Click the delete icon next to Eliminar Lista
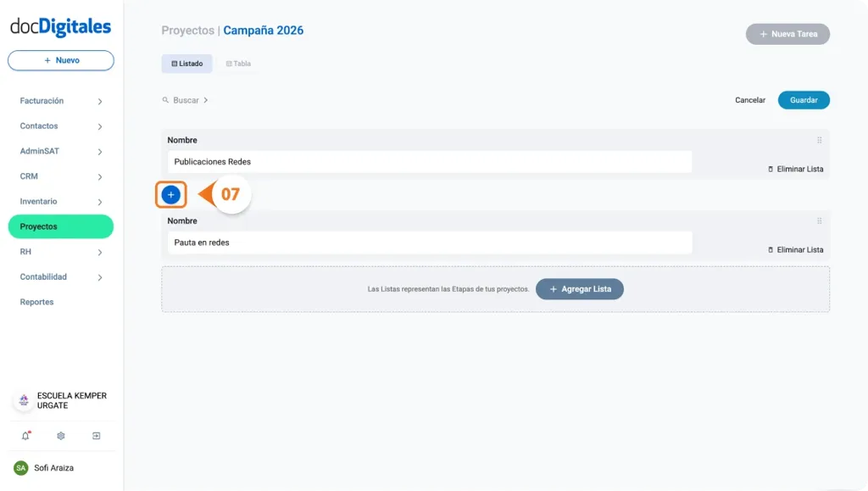The width and height of the screenshot is (868, 491). [772, 169]
